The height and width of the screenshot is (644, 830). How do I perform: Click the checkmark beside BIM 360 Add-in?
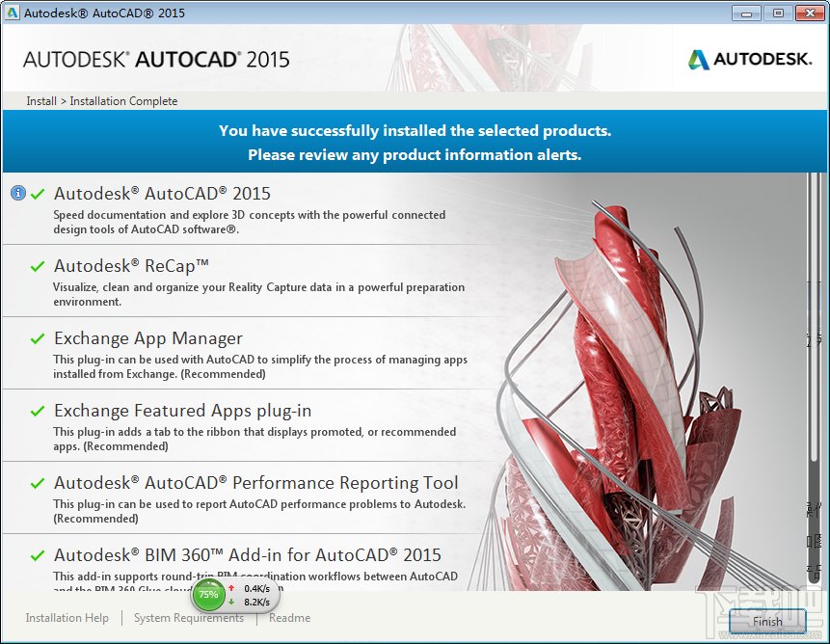click(x=36, y=554)
